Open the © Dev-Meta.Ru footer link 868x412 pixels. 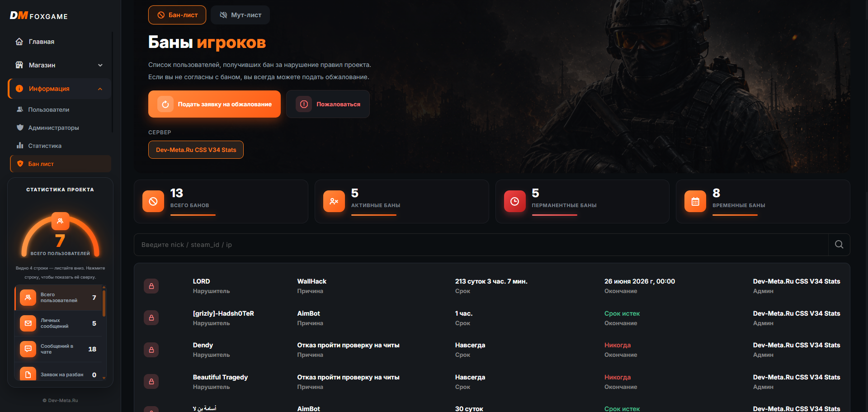tap(60, 400)
